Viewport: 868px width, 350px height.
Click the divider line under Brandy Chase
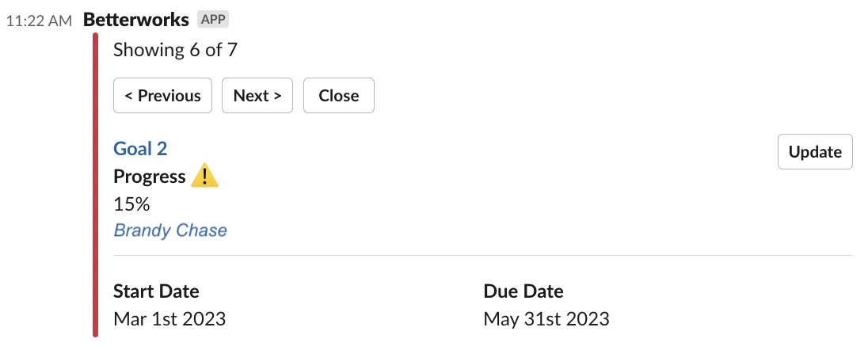coord(483,255)
